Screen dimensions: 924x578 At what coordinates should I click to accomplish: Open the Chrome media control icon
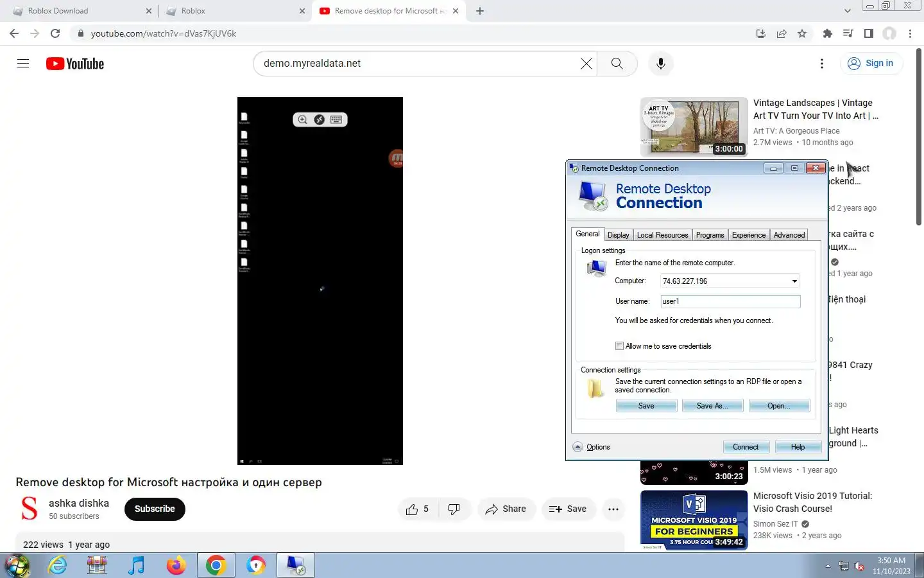[848, 33]
